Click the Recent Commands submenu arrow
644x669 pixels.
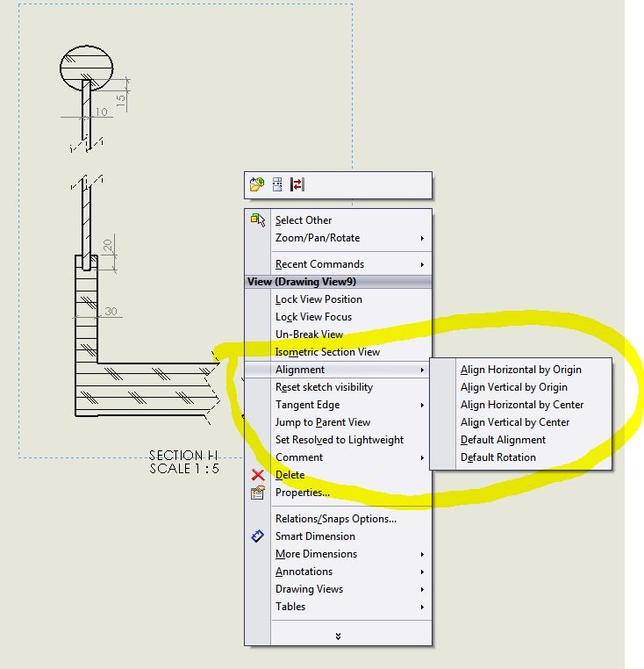coord(422,264)
